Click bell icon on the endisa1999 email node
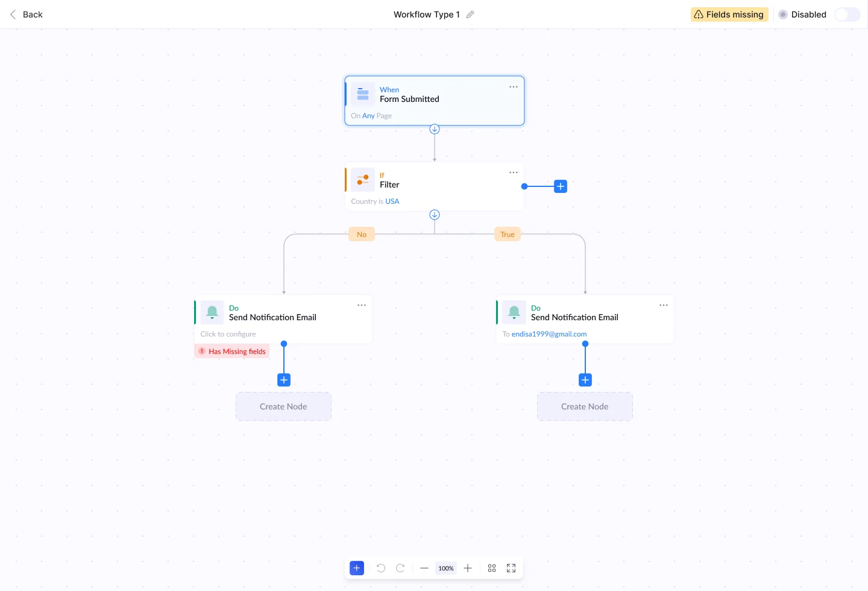The image size is (868, 591). click(514, 312)
